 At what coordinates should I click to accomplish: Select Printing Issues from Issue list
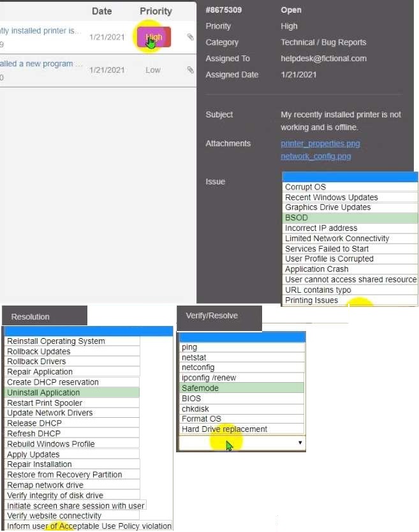pos(312,300)
